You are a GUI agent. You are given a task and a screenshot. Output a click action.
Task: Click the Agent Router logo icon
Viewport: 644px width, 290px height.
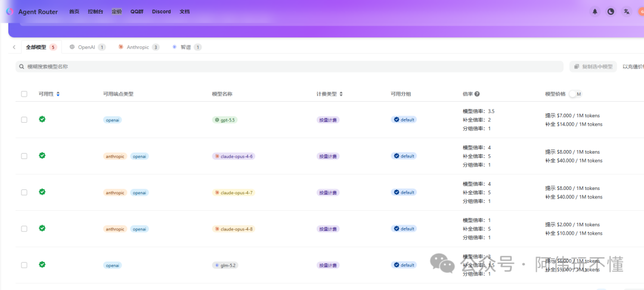point(10,11)
